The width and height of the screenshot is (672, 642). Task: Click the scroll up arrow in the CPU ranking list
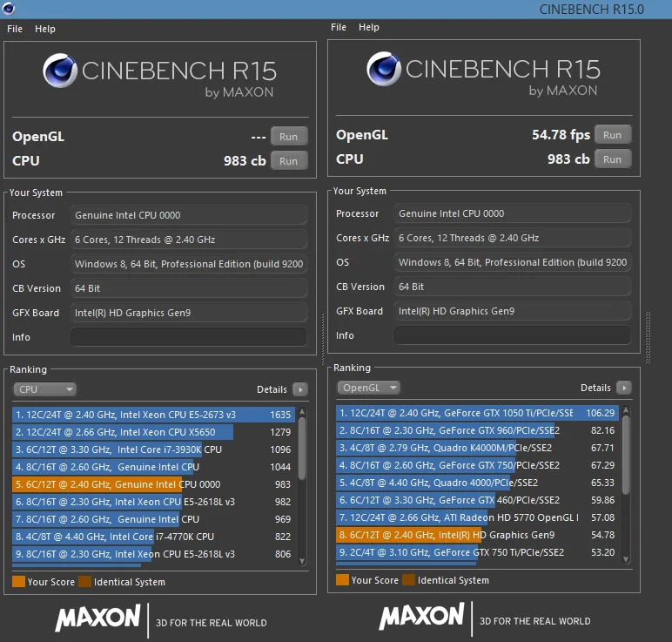tap(302, 412)
